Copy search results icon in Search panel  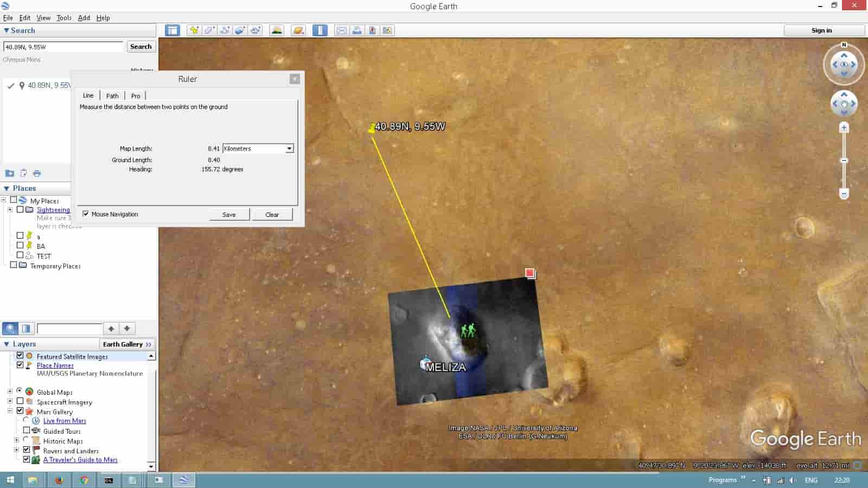coord(23,174)
